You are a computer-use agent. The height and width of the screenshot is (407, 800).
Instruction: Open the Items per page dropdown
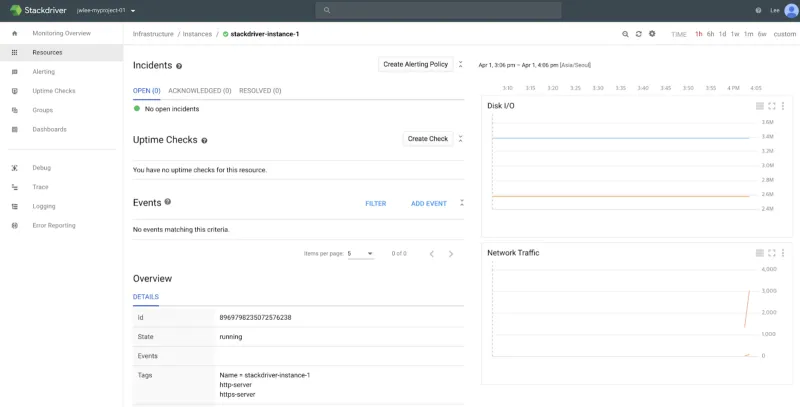pyautogui.click(x=361, y=253)
